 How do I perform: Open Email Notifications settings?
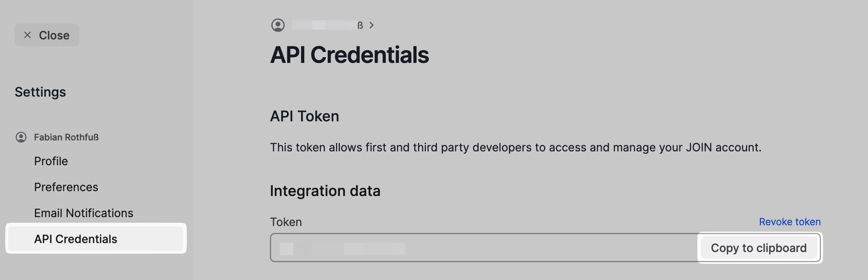83,213
